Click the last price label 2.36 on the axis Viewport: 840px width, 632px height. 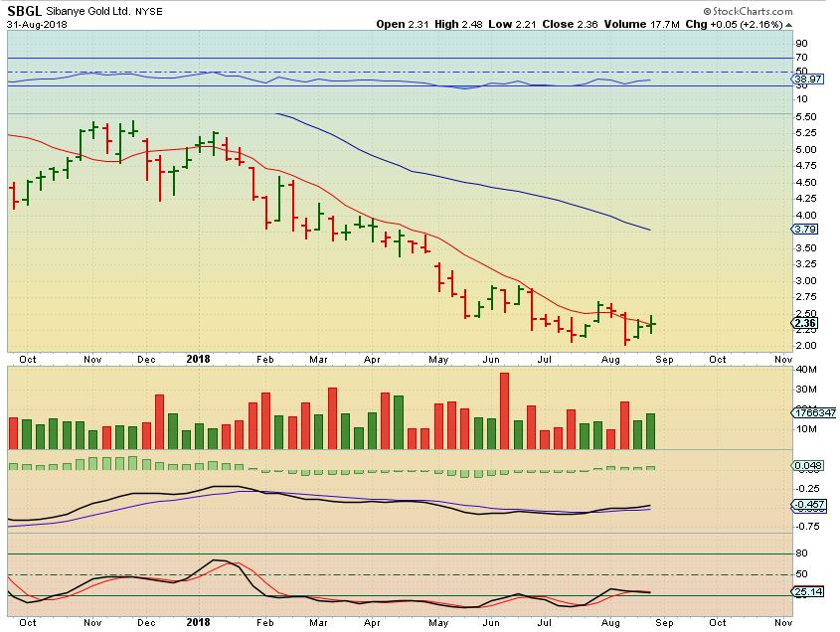tap(804, 323)
